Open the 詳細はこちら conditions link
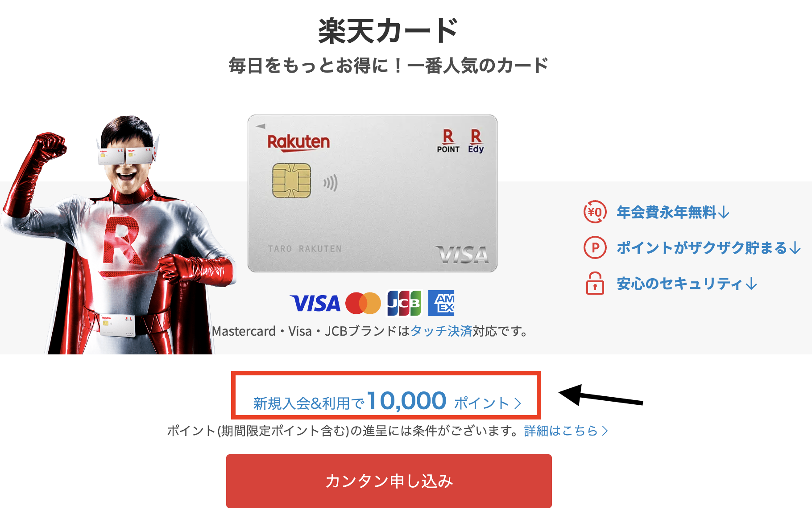Image resolution: width=812 pixels, height=514 pixels. pyautogui.click(x=566, y=431)
